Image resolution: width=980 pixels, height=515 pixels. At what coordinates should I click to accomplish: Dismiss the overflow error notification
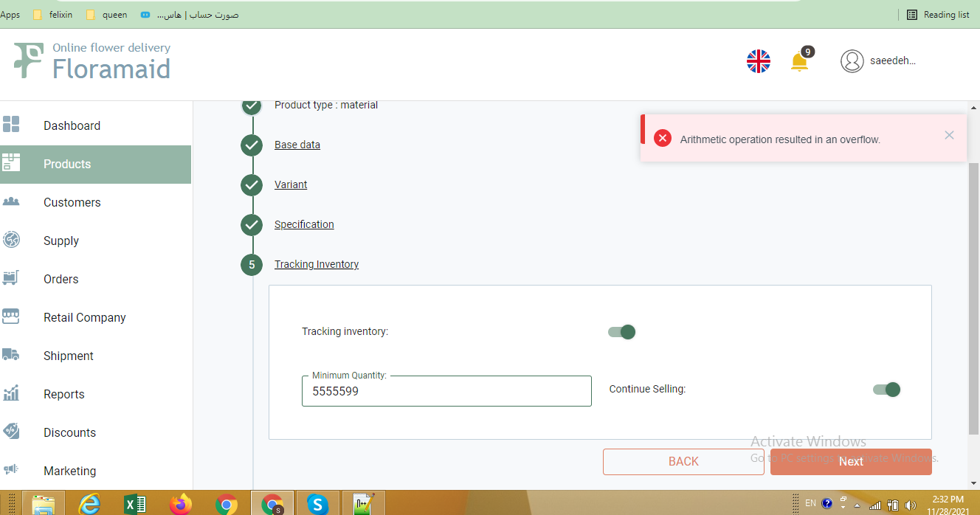coord(949,135)
